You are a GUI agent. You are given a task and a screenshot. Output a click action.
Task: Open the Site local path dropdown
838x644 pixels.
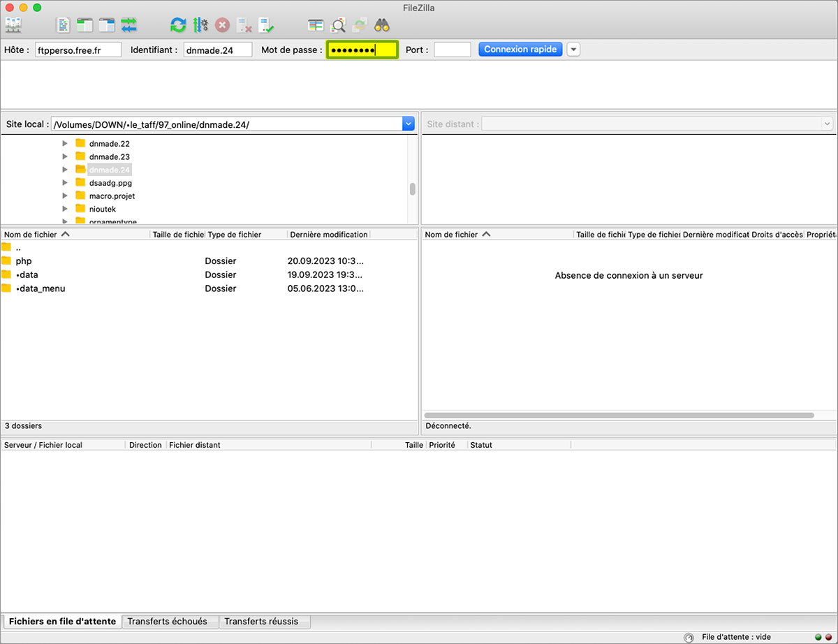(409, 124)
